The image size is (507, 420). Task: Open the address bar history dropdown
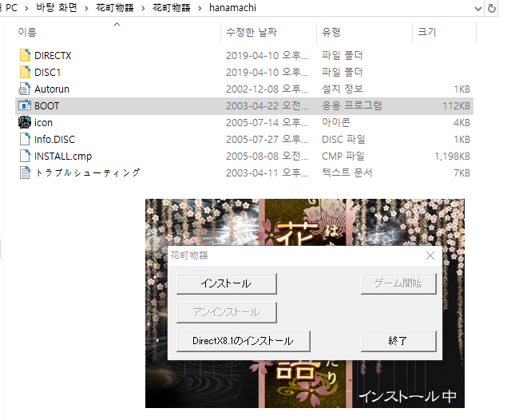click(478, 9)
